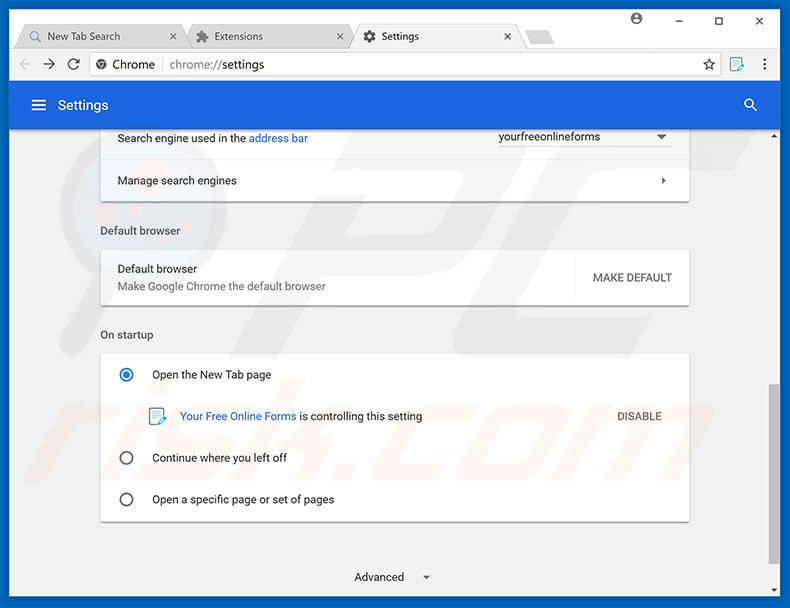
Task: Open the user profile avatar icon
Action: [x=636, y=19]
